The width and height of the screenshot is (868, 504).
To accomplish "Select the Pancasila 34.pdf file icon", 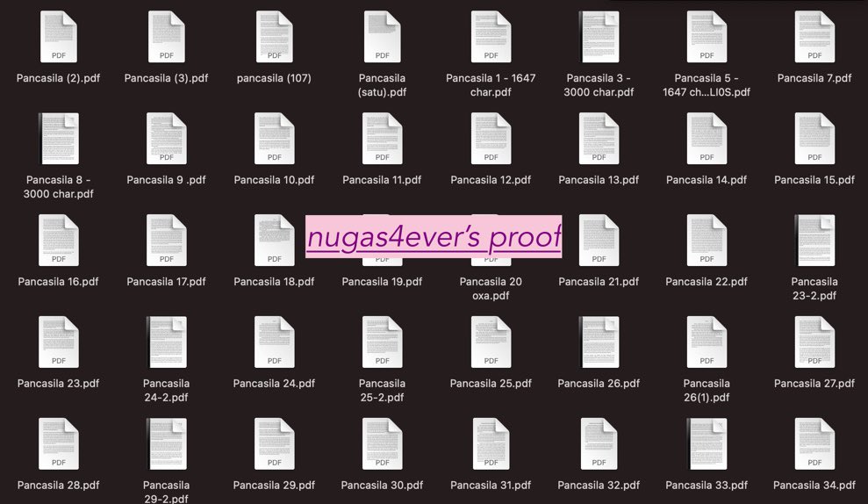I will (x=814, y=444).
